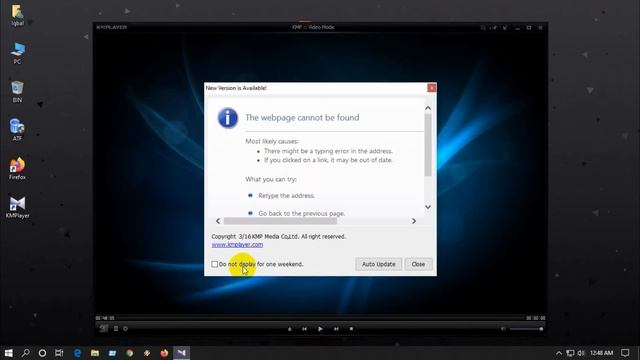This screenshot has height=360, width=640.
Task: Click the 3D mode icon in KMPlayer controls
Action: [104, 329]
